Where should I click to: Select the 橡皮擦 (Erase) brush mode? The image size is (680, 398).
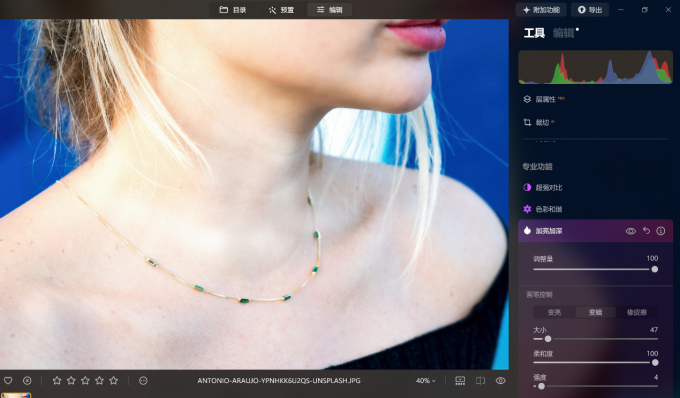pyautogui.click(x=637, y=312)
